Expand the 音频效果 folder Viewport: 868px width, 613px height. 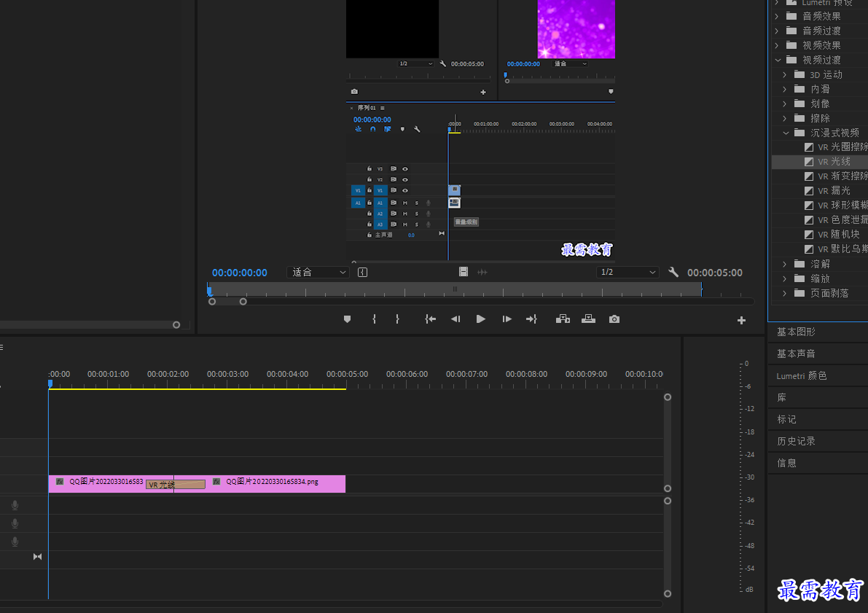tap(777, 16)
